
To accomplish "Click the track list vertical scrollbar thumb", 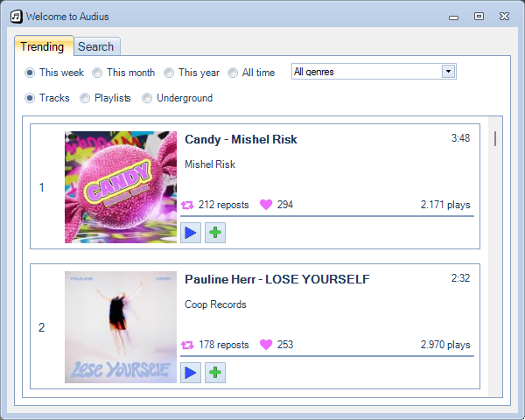I will (495, 138).
